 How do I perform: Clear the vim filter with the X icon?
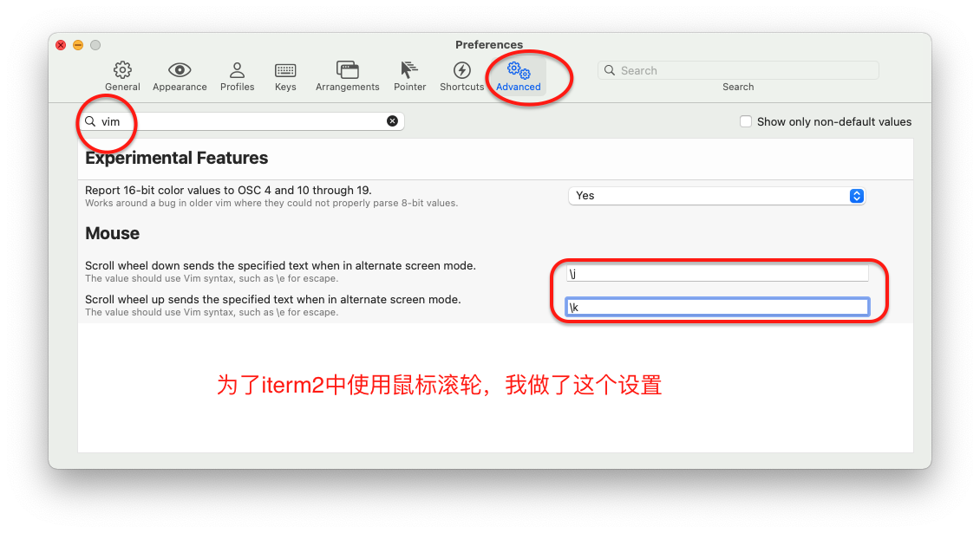click(x=393, y=121)
